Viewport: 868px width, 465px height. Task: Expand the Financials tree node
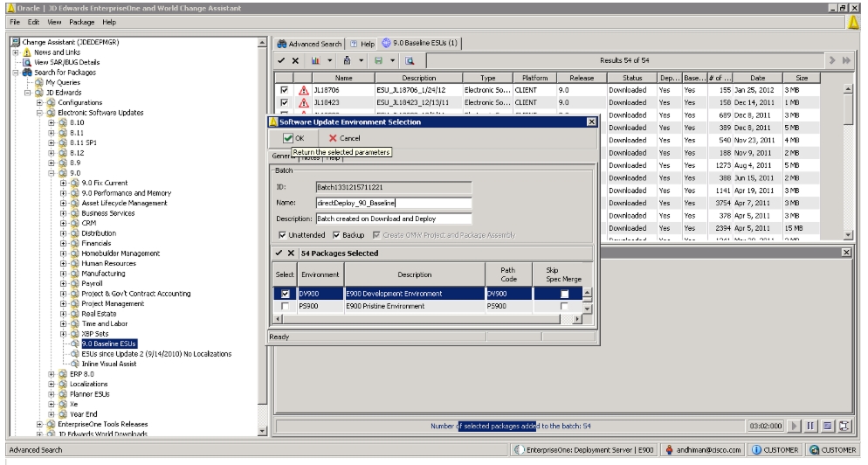[x=63, y=243]
